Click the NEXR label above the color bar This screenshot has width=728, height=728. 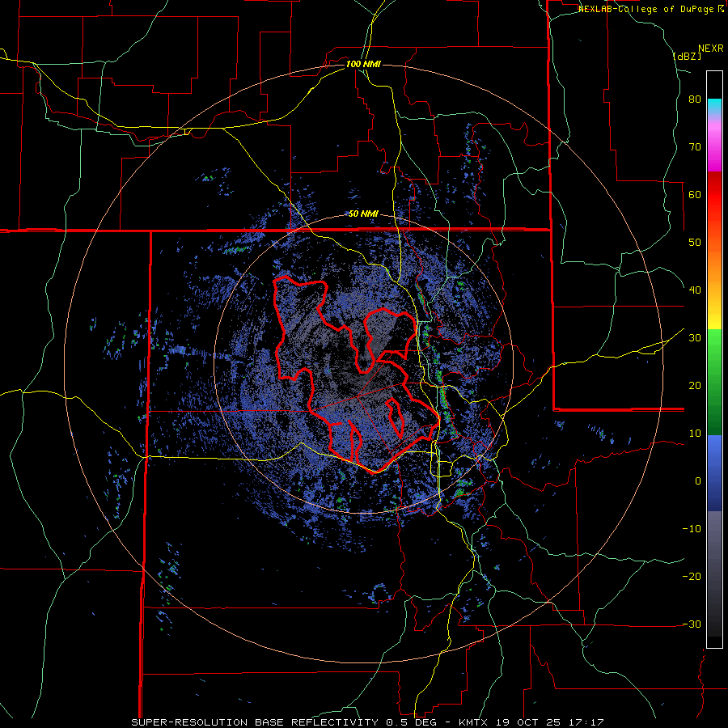pyautogui.click(x=711, y=49)
